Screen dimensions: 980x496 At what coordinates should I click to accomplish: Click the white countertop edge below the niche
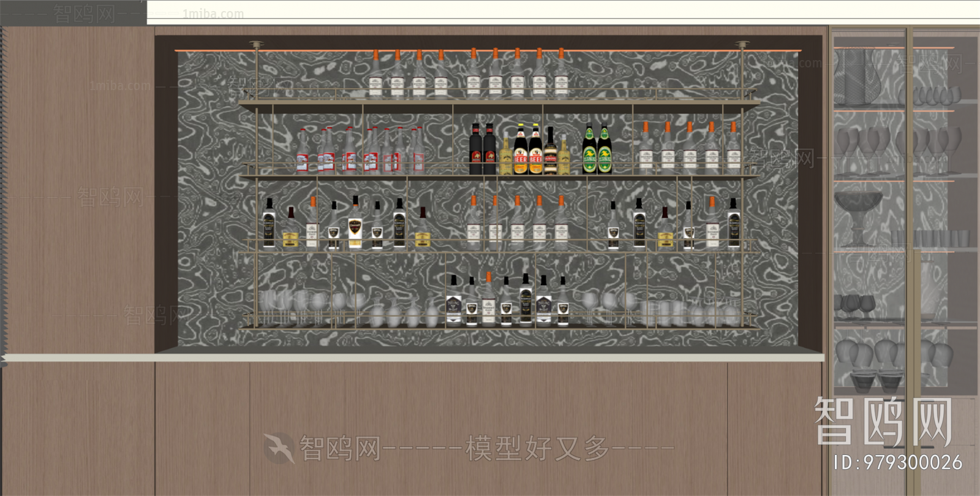410,357
